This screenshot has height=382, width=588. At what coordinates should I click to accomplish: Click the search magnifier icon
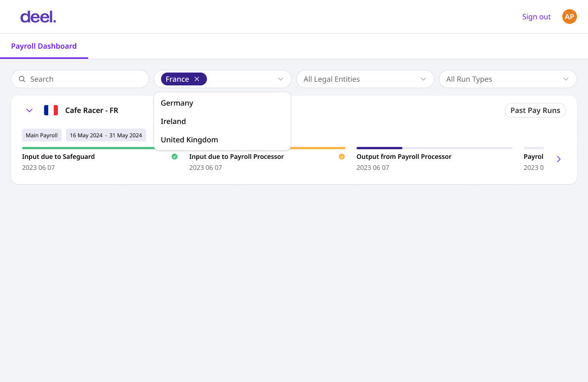22,79
